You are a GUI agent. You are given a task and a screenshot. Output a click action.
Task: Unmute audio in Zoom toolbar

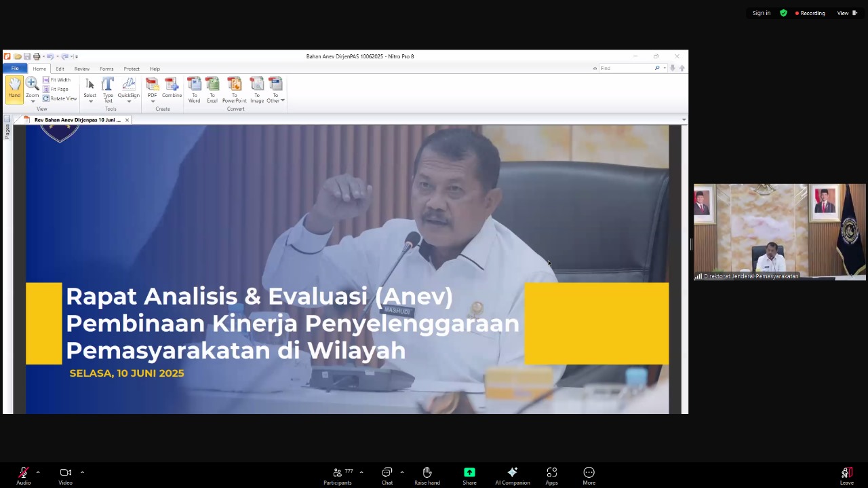(x=24, y=473)
